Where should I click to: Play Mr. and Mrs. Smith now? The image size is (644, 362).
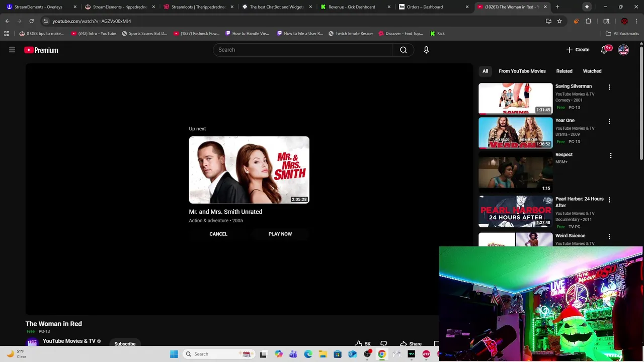pyautogui.click(x=280, y=234)
